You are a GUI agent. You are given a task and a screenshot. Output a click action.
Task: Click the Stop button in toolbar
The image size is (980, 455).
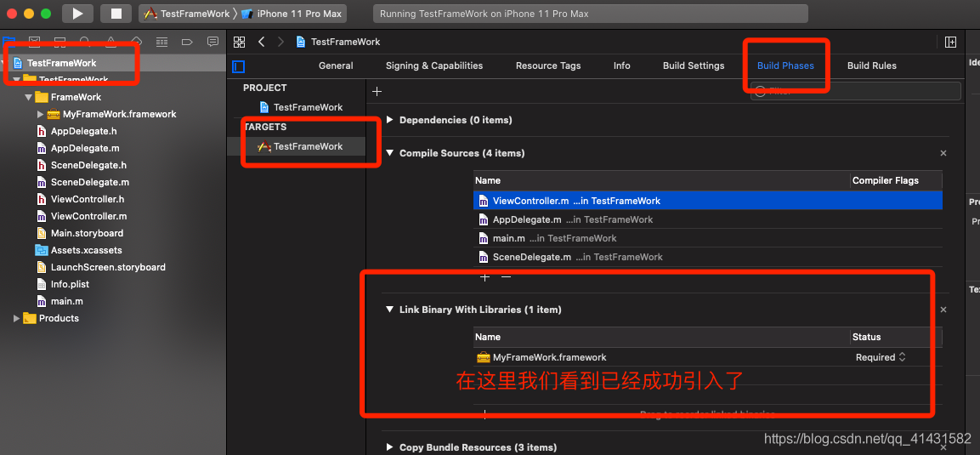pos(116,13)
